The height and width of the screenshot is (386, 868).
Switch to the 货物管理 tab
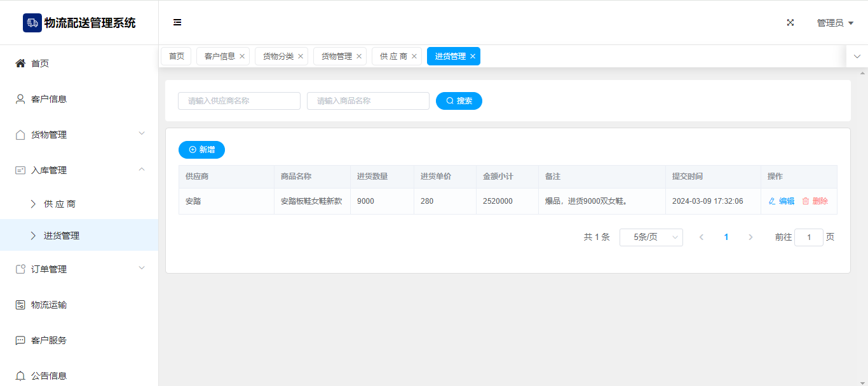336,57
